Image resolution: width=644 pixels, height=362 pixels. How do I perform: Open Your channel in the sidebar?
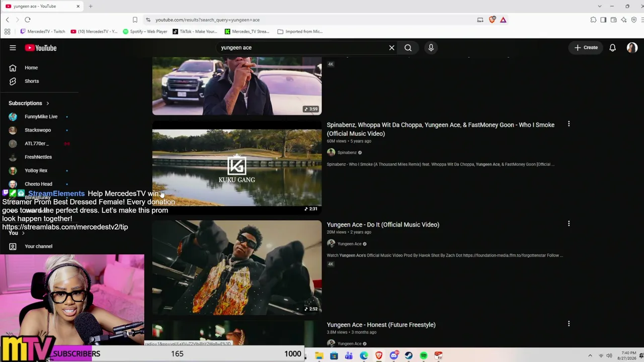click(38, 246)
